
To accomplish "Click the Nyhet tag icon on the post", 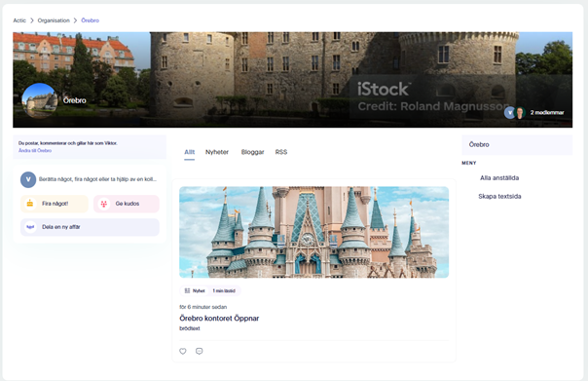I will pyautogui.click(x=187, y=291).
